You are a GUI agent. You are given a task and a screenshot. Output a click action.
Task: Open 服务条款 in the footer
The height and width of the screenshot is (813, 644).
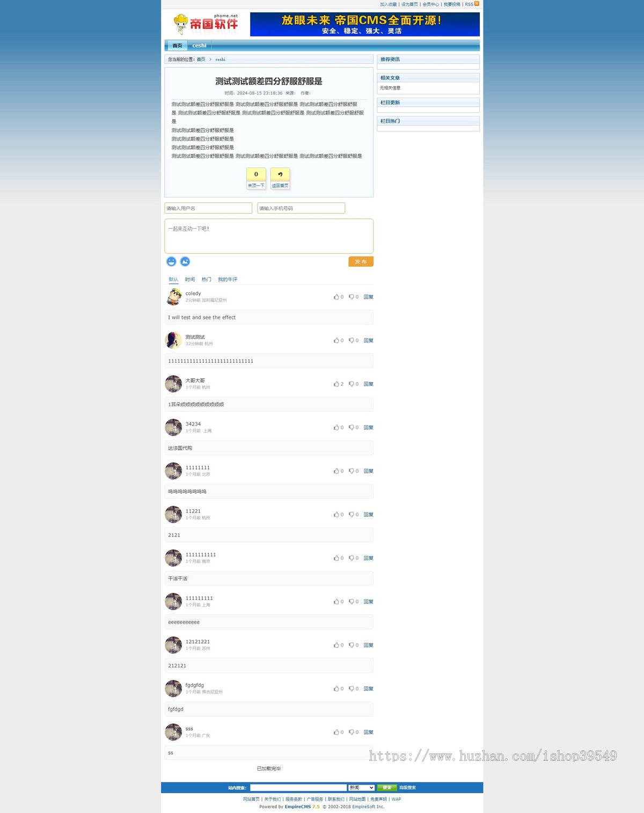[294, 799]
